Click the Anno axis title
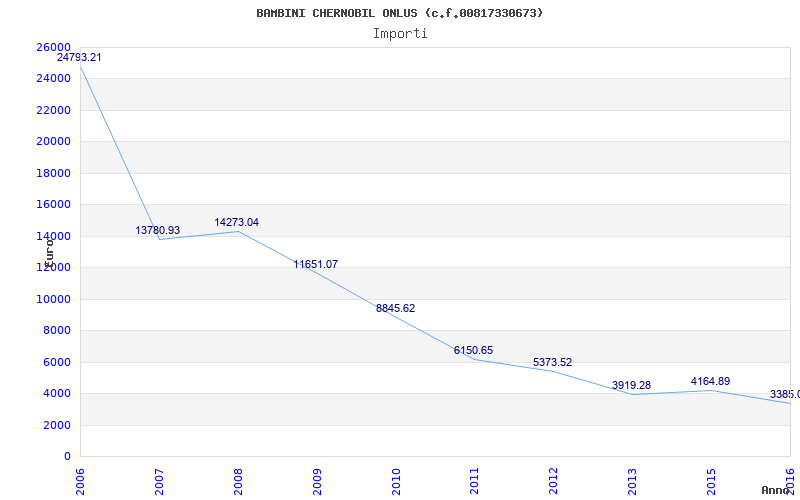Image resolution: width=800 pixels, height=500 pixels. [x=776, y=490]
